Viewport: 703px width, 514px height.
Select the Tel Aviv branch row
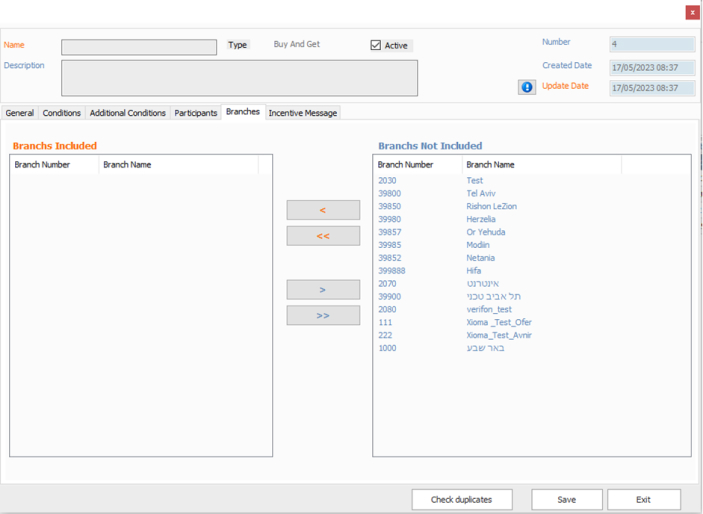[x=481, y=193]
